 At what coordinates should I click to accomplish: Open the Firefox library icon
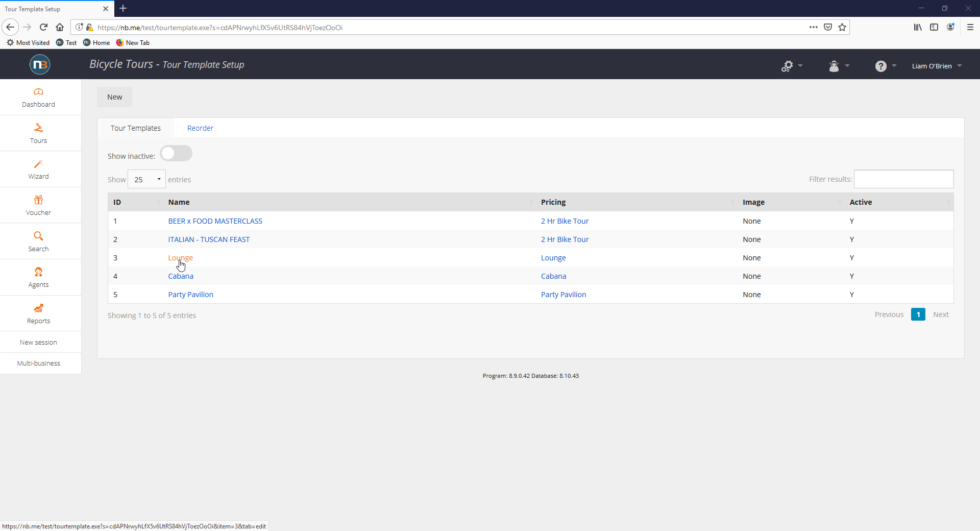[x=918, y=27]
